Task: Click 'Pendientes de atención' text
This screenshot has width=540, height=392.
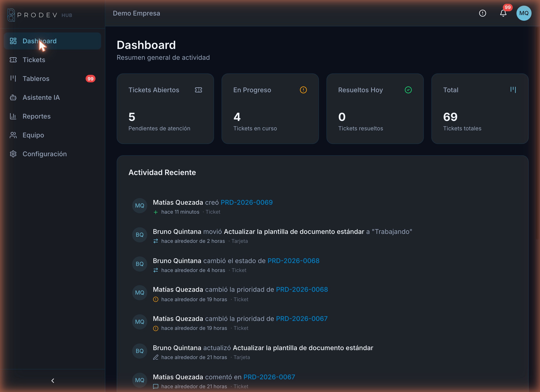Action: 159,128
